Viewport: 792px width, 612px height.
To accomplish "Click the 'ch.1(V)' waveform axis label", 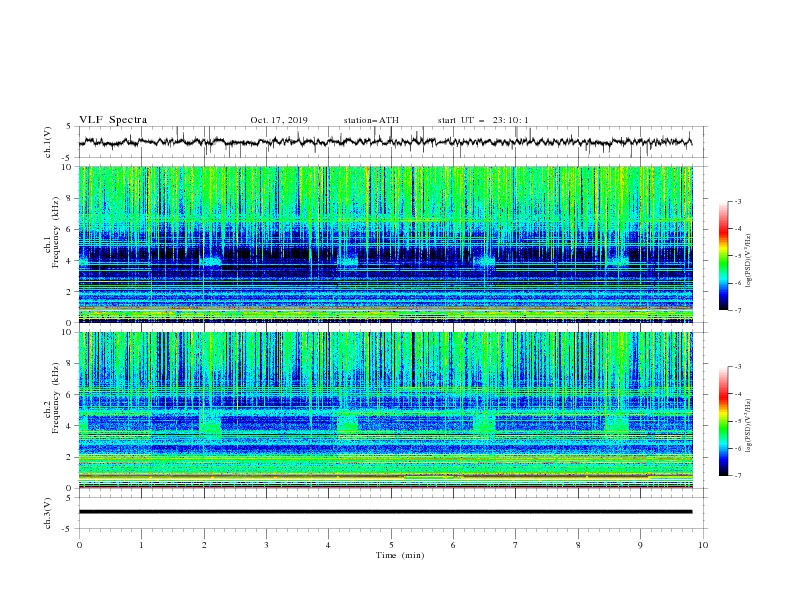I will point(48,142).
